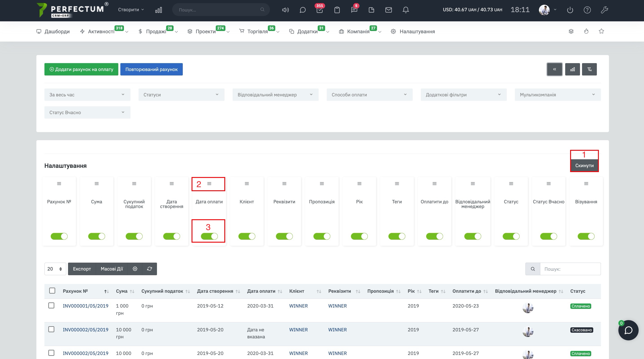Check the box for invoice INV000001/05/2019
Viewport: 644px width, 359px height.
point(51,306)
